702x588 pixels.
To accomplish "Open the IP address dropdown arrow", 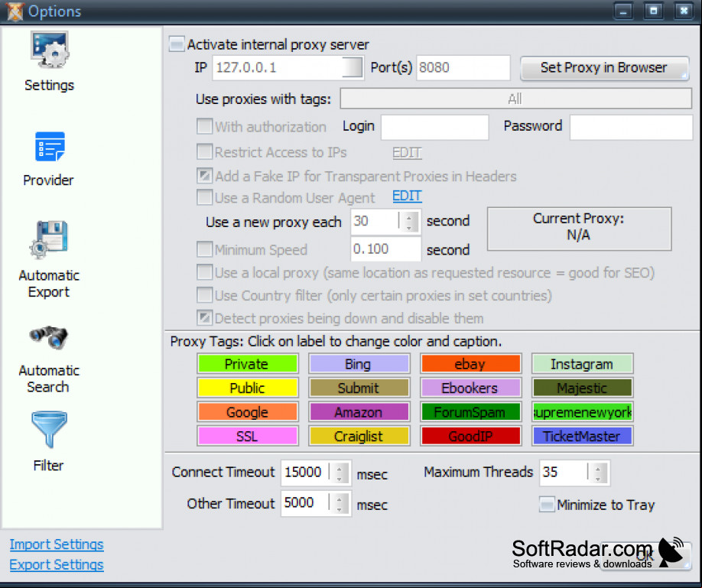I will point(353,67).
